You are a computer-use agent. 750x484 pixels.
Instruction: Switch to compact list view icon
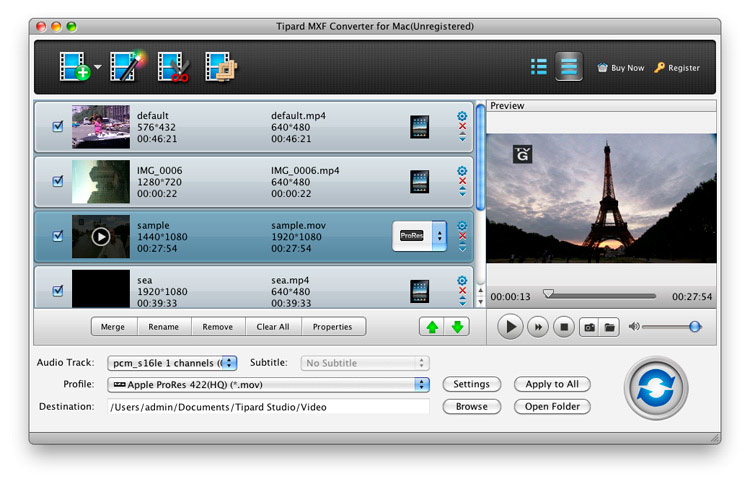[x=539, y=67]
